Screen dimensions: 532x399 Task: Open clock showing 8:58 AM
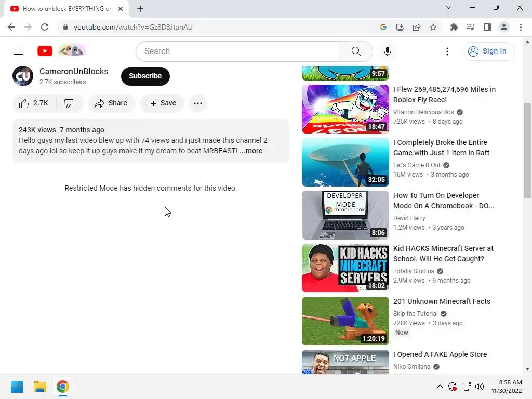(507, 387)
